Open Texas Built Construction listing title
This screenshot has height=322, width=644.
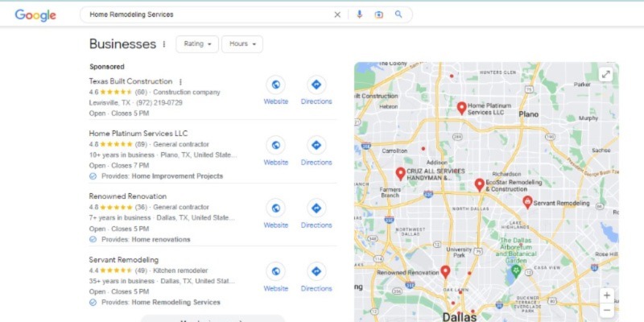point(130,81)
